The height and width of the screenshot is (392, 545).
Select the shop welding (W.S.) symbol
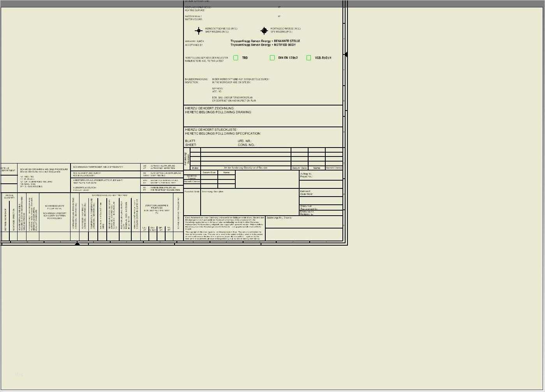click(x=198, y=30)
